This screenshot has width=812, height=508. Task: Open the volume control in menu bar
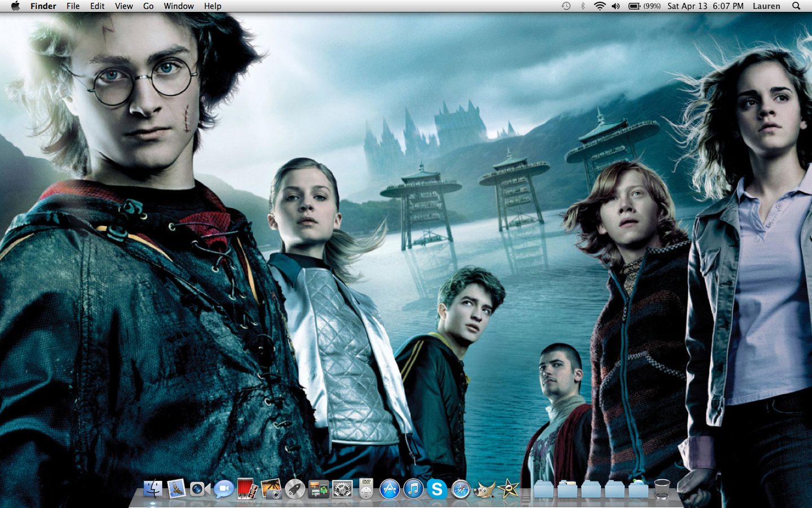coord(616,6)
